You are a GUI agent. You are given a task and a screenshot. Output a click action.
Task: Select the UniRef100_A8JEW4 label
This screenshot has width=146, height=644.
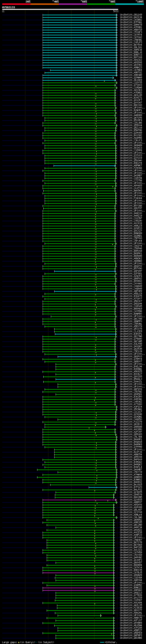131,625
